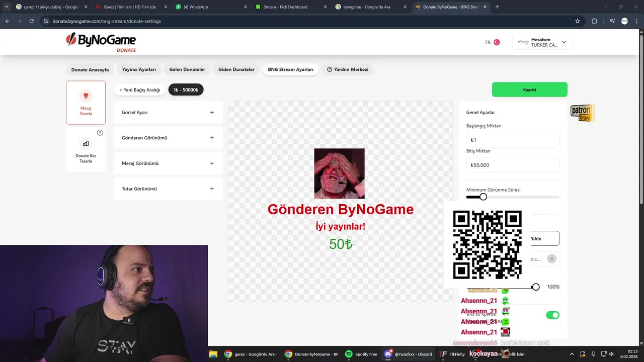This screenshot has height=362, width=644.
Task: Open the Donate Bar Tasarla panel
Action: (x=86, y=149)
